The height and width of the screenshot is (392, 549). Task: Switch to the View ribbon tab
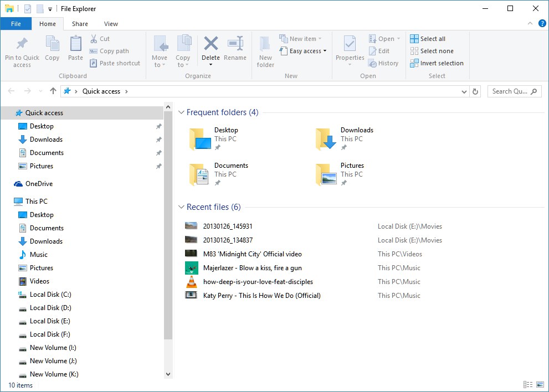pyautogui.click(x=111, y=24)
